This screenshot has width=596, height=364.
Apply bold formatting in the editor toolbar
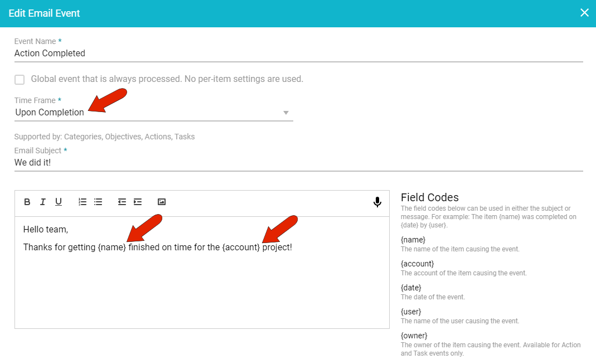27,202
